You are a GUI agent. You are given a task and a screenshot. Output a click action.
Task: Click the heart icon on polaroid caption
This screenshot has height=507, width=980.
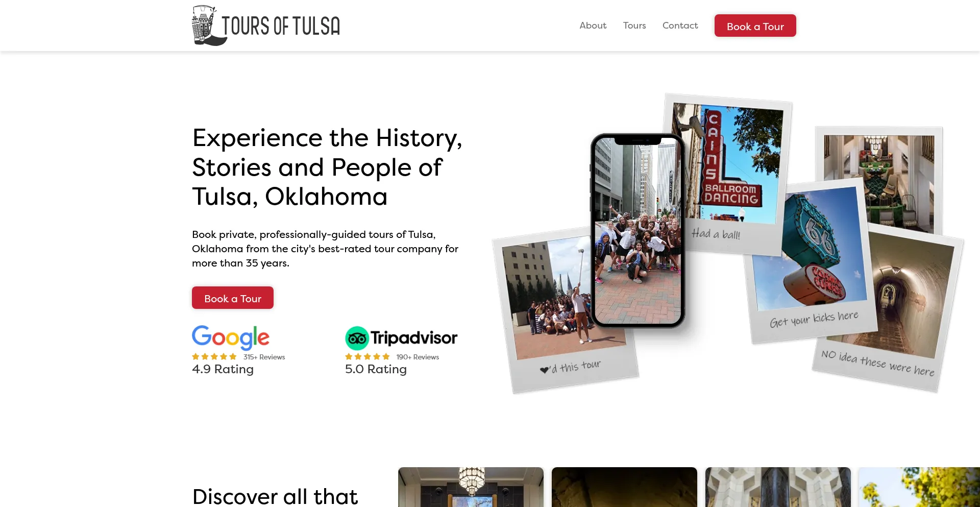click(545, 370)
